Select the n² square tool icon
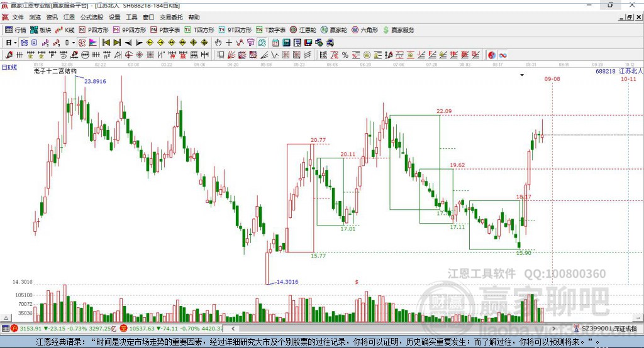Viewport: 644px width, 348px height. tap(107, 55)
